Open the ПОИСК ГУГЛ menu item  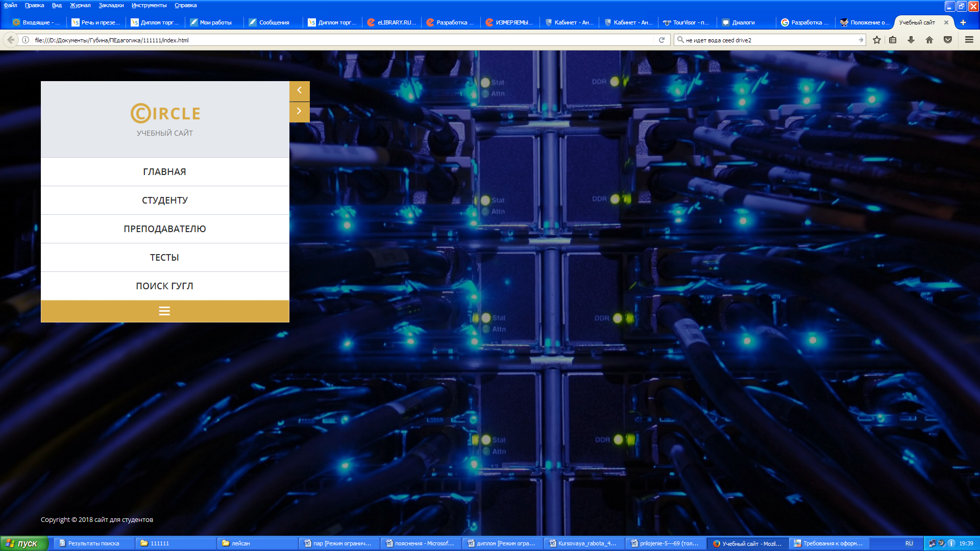pos(165,286)
